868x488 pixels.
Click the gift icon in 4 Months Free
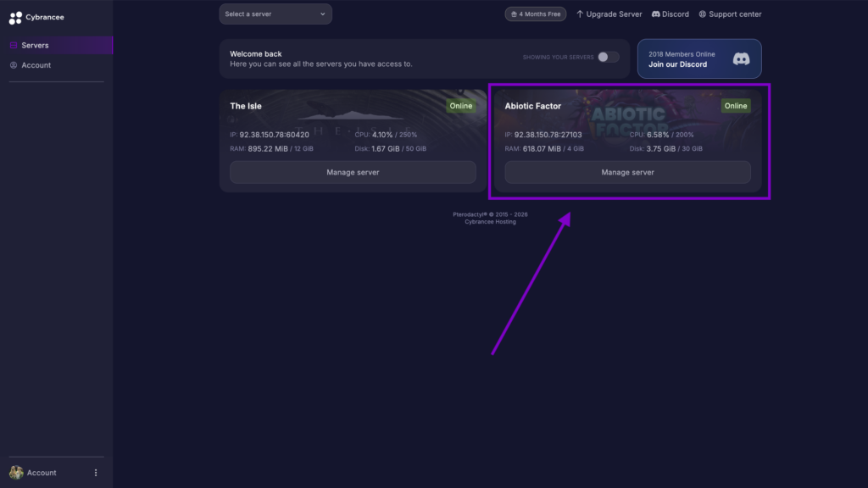(514, 14)
